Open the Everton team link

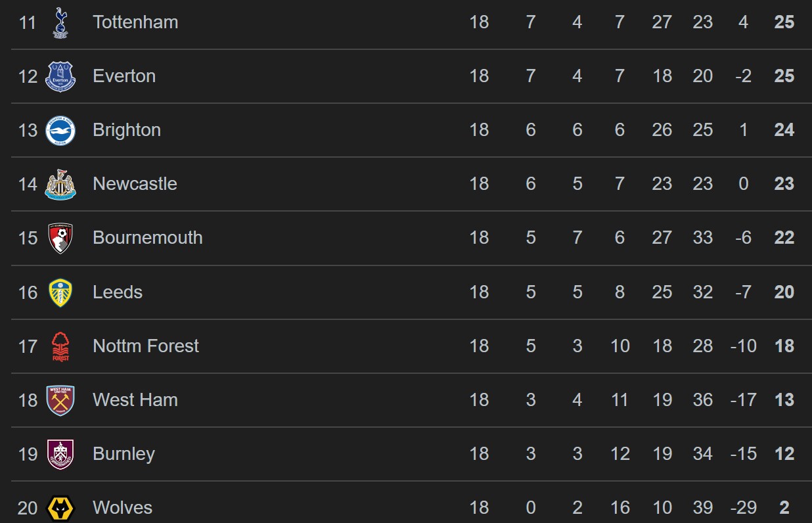(124, 76)
